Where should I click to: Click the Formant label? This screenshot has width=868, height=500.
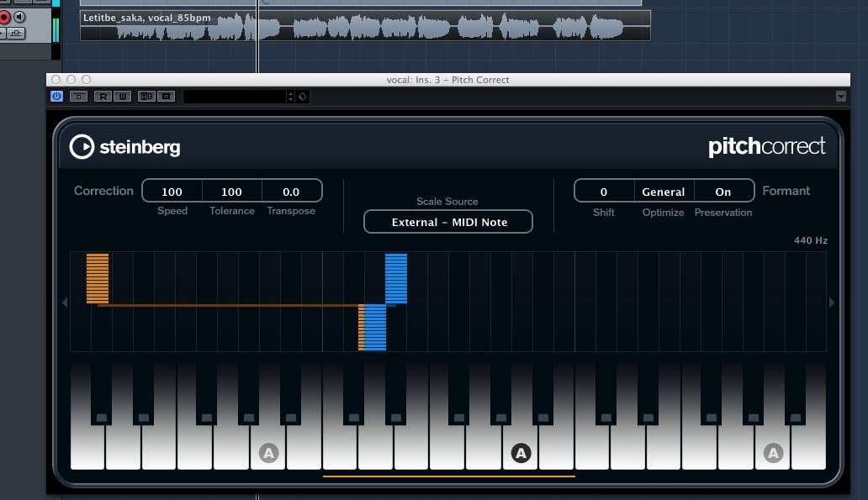pos(786,191)
